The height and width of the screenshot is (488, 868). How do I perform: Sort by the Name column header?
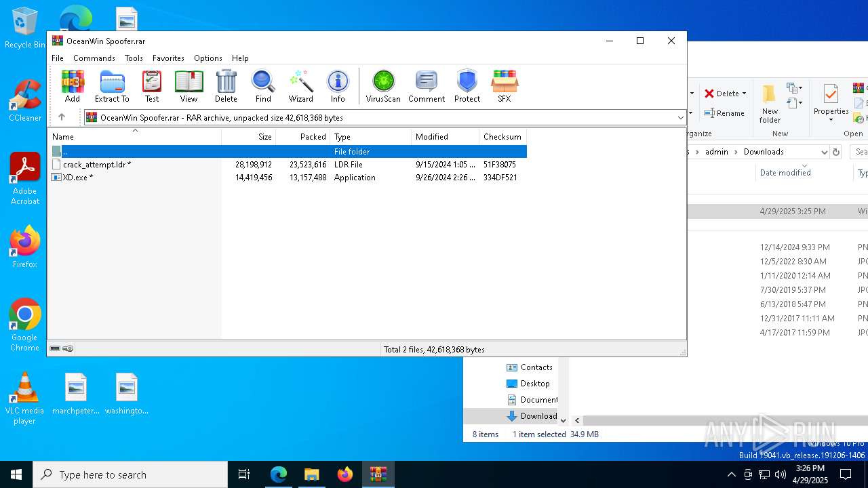click(134, 137)
